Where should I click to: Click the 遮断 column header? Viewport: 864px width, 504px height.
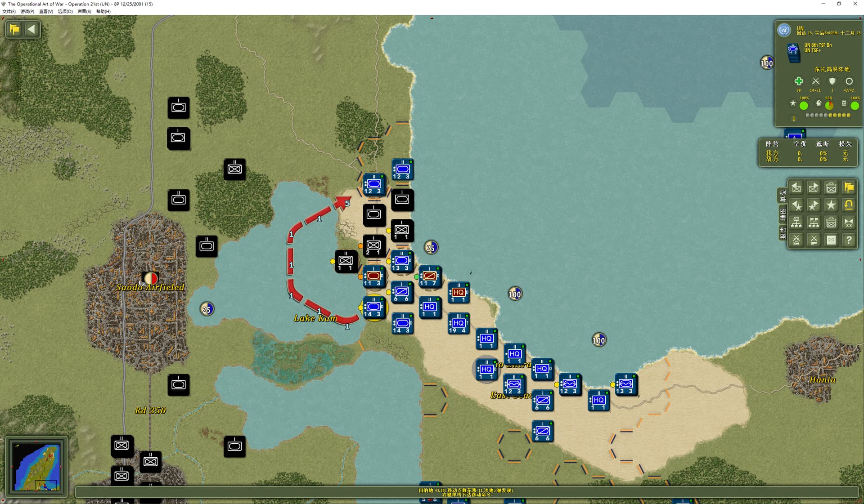823,144
